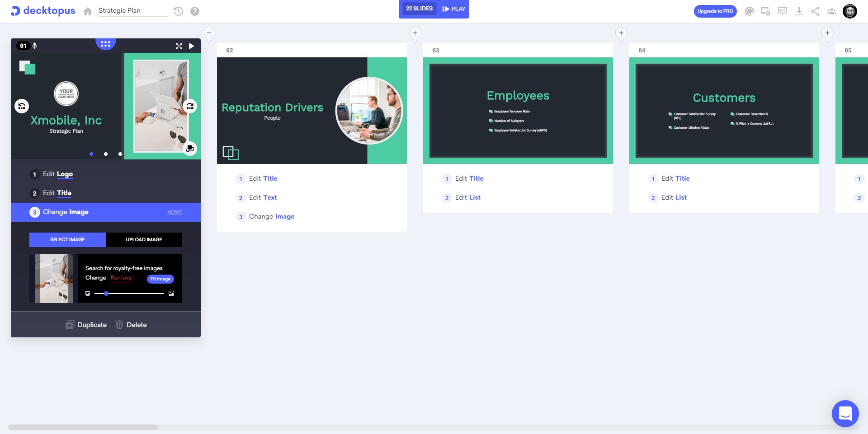868x434 pixels.
Task: Click next layout arrow on slide 01
Action: [190, 106]
